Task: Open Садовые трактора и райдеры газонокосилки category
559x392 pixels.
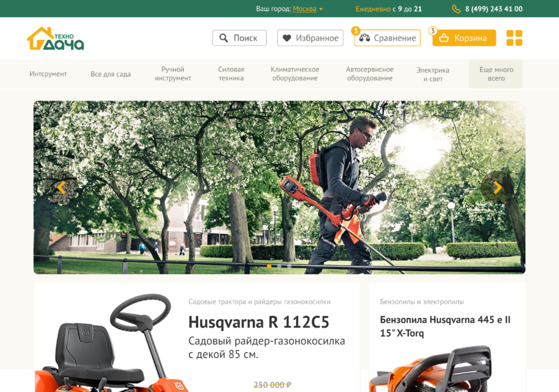Action: [259, 302]
